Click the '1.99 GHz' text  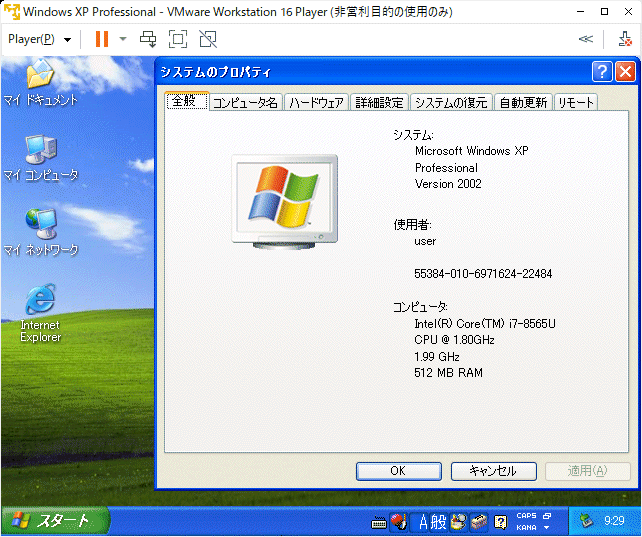click(436, 356)
